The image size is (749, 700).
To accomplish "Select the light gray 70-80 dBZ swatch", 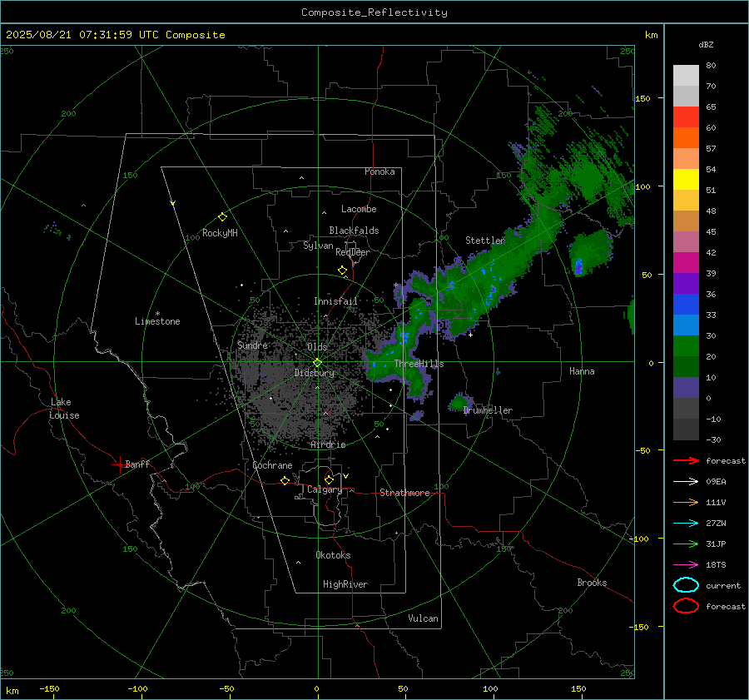I will pos(686,76).
